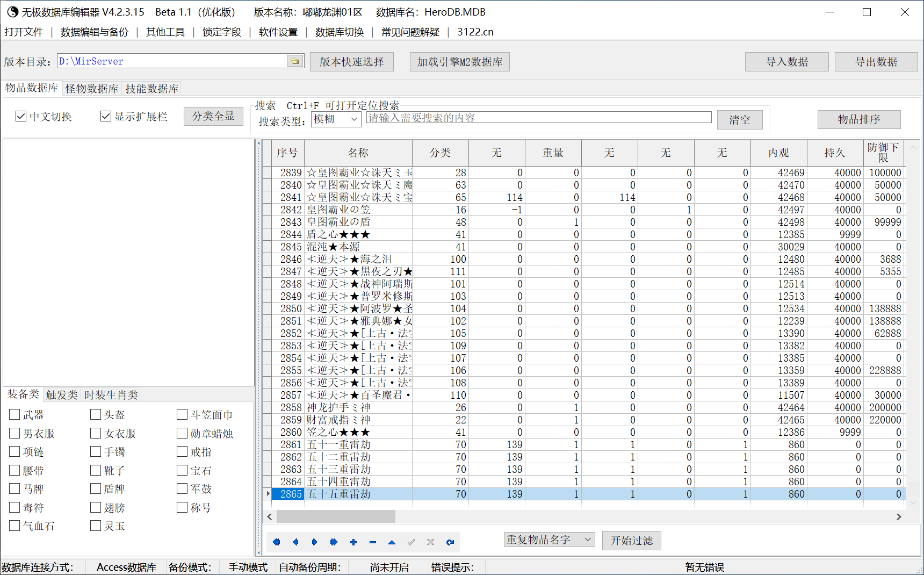Focus the search content input field
924x575 pixels.
539,118
